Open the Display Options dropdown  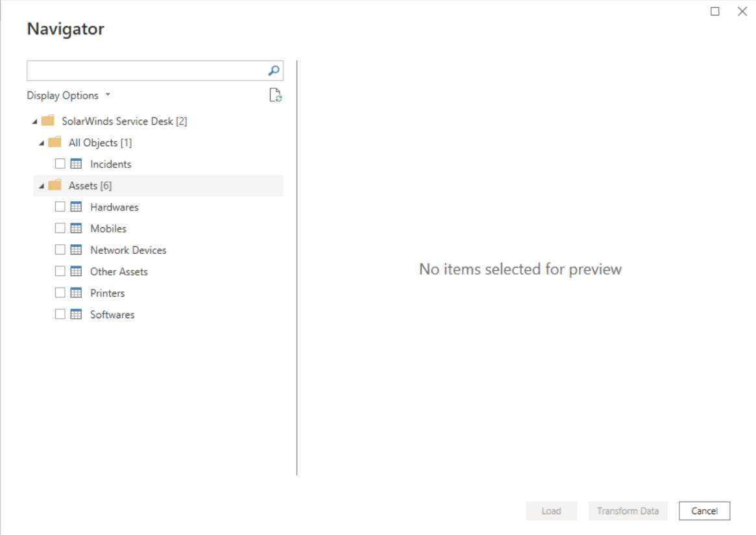(69, 95)
